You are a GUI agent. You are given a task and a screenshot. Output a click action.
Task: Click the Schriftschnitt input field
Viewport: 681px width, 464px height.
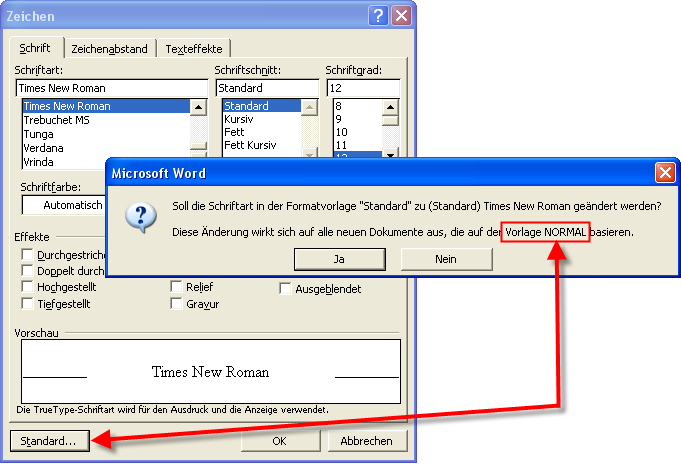coord(267,88)
